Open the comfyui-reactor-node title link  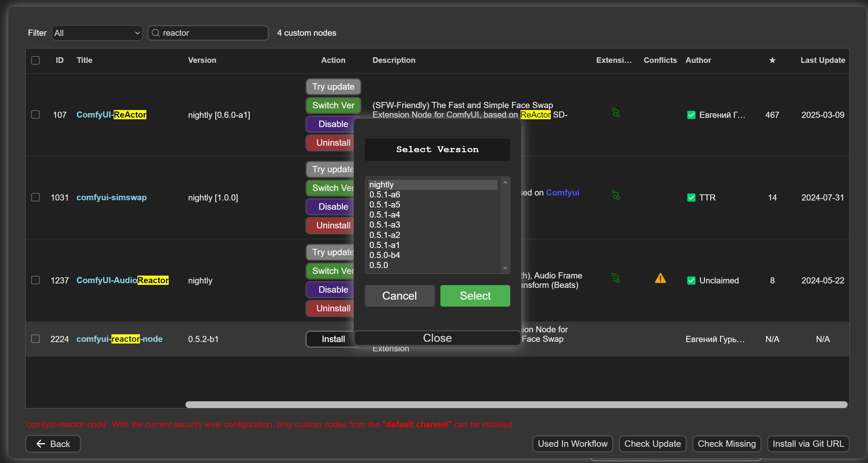(x=119, y=339)
